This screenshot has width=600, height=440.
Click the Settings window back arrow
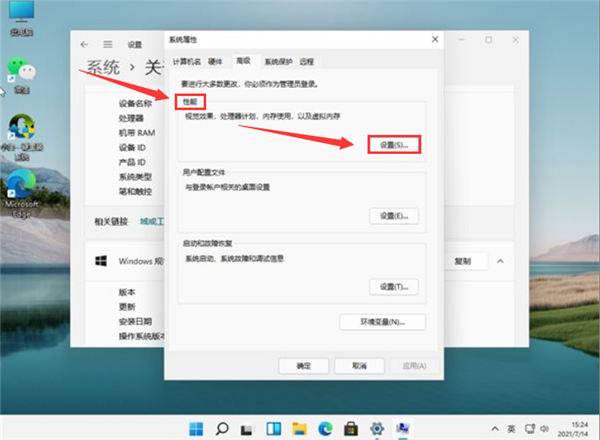pos(84,44)
